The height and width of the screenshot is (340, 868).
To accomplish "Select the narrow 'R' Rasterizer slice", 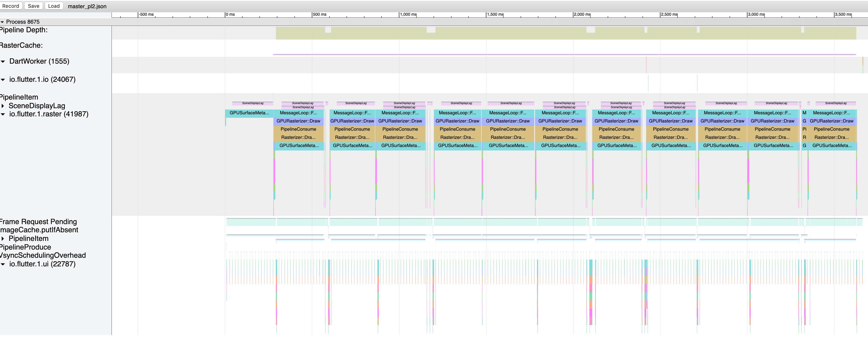I will coord(804,137).
